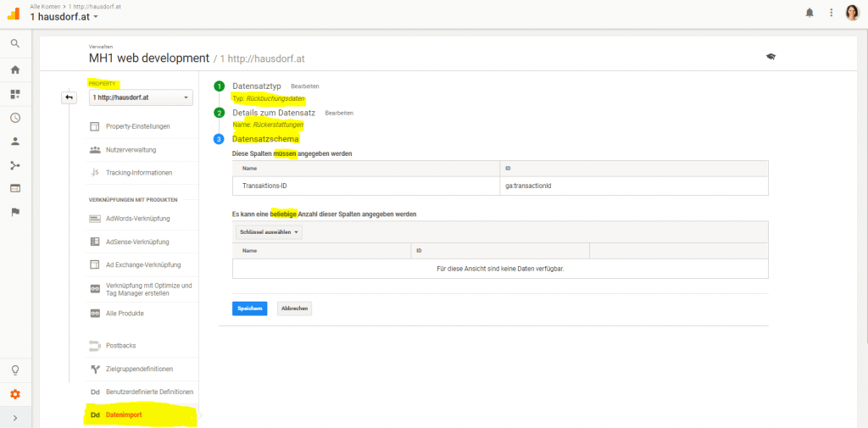Click the Typ: Rückbuchungsdaten text

pos(269,98)
